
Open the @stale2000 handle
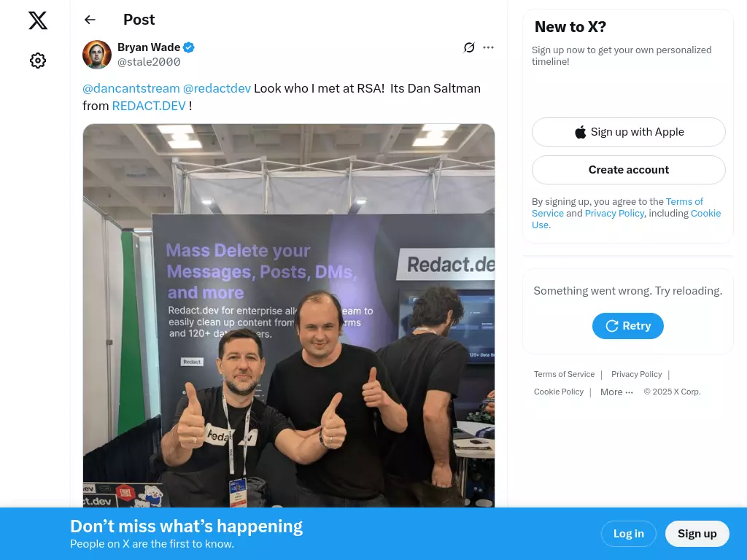coord(149,62)
